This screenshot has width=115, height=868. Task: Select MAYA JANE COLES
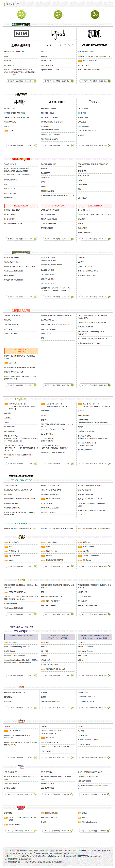point(49,219)
